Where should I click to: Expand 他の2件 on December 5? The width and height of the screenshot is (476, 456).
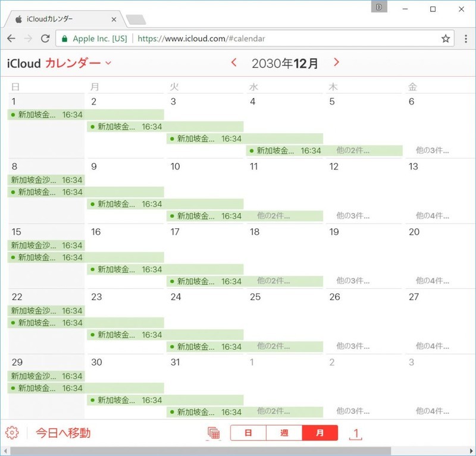pos(353,150)
